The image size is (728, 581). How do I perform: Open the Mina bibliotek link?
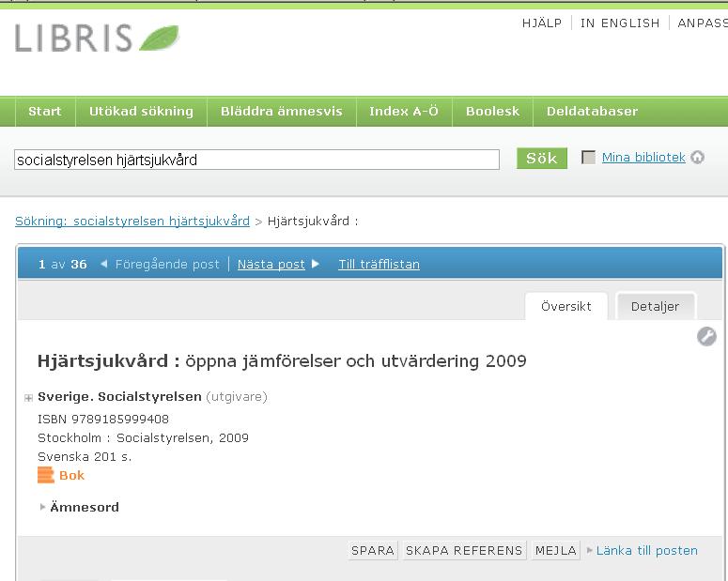[x=643, y=158]
